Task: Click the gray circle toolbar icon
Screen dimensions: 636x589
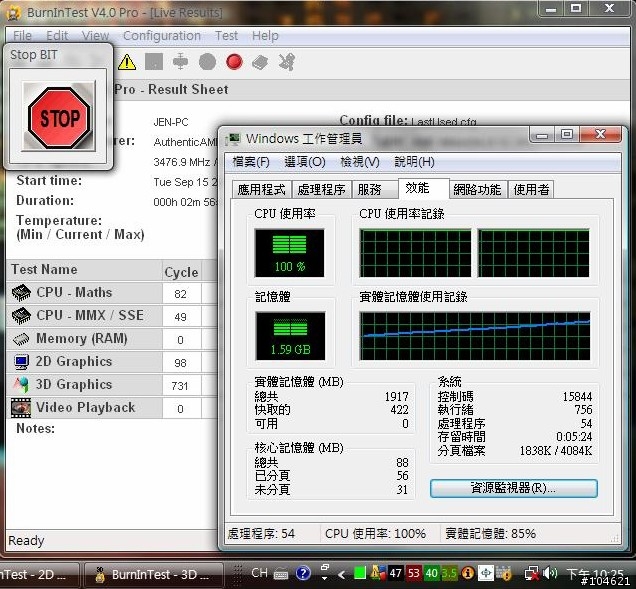Action: (x=208, y=62)
